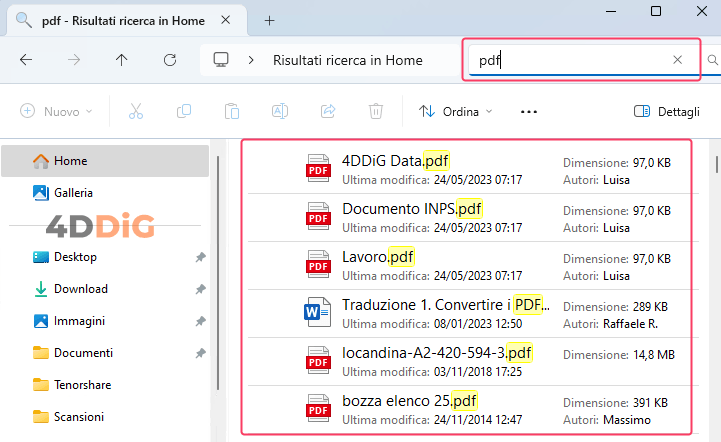Click author 'Raffaele R.' text
Viewport: 721px width, 442px height.
[630, 324]
